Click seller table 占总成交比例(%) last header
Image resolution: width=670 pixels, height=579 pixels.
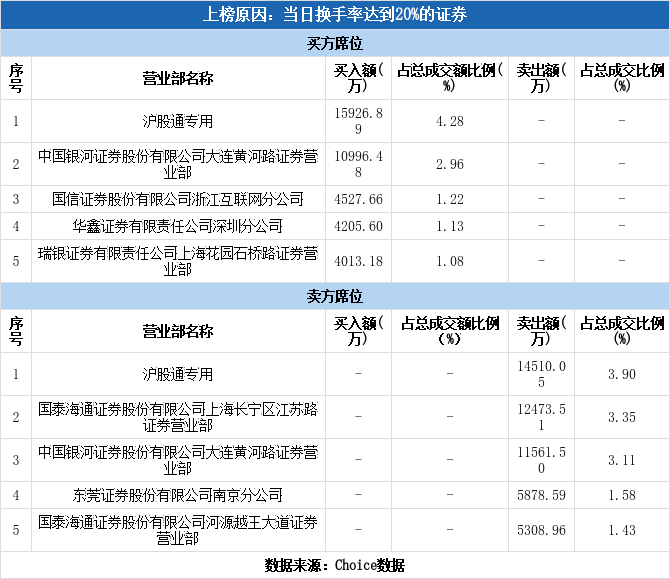pyautogui.click(x=622, y=331)
